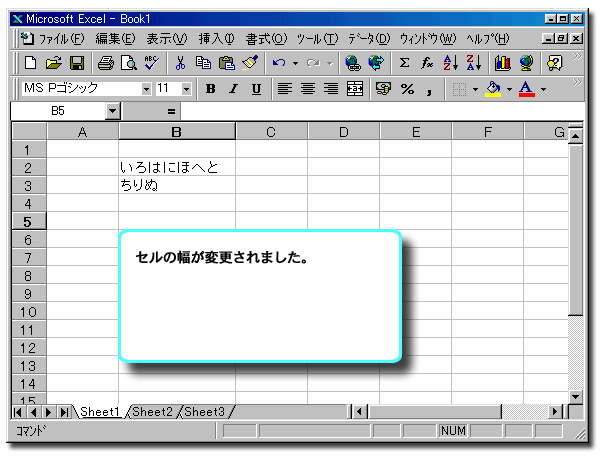Image resolution: width=600 pixels, height=456 pixels.
Task: Sort ascending with the A-Z icon
Action: pos(450,63)
